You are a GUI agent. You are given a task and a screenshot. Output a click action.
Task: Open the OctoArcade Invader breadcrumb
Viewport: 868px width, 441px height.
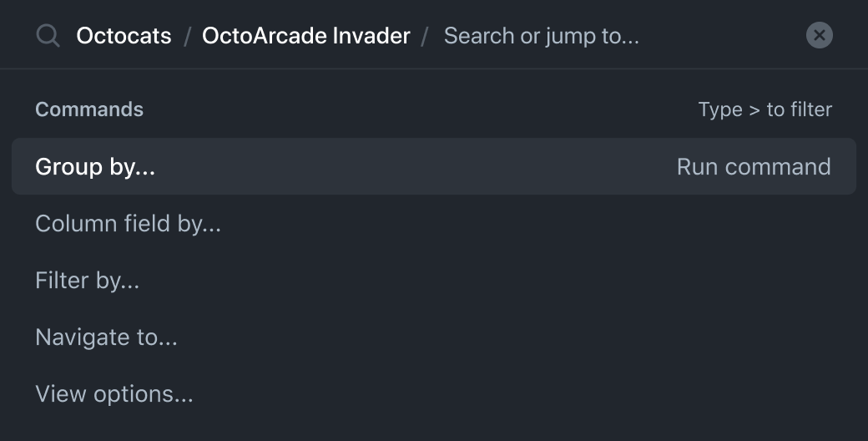coord(306,36)
